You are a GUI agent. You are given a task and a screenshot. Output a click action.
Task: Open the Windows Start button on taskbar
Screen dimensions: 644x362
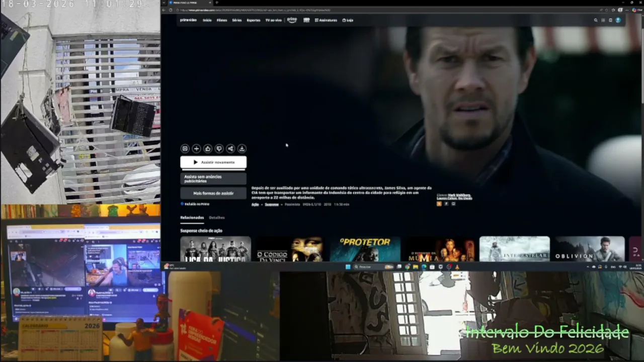(x=348, y=266)
